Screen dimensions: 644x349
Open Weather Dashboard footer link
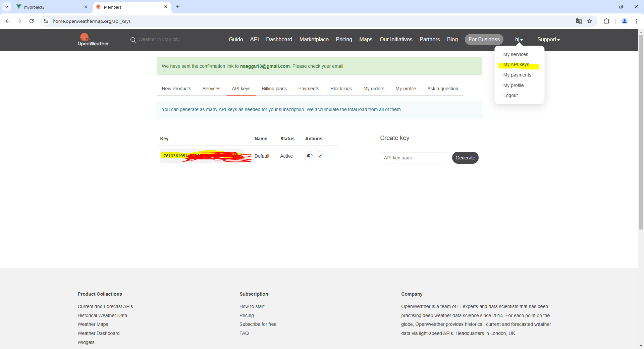[x=99, y=333]
